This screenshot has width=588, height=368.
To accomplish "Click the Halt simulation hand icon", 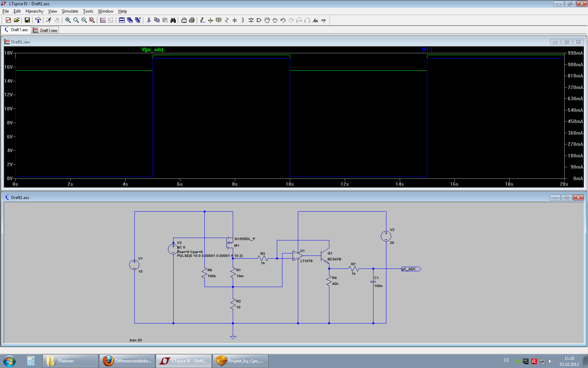I will point(57,20).
